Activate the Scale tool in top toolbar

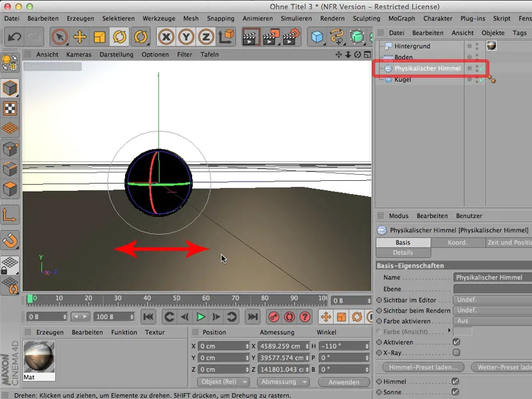coord(99,37)
